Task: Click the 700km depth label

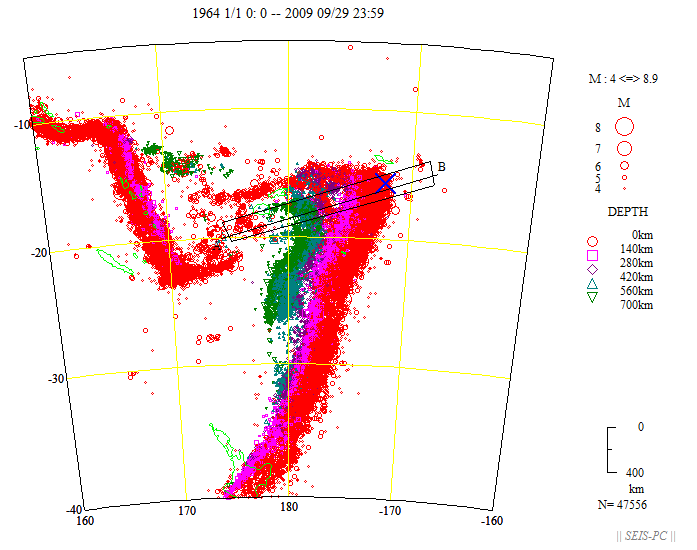Action: point(637,305)
